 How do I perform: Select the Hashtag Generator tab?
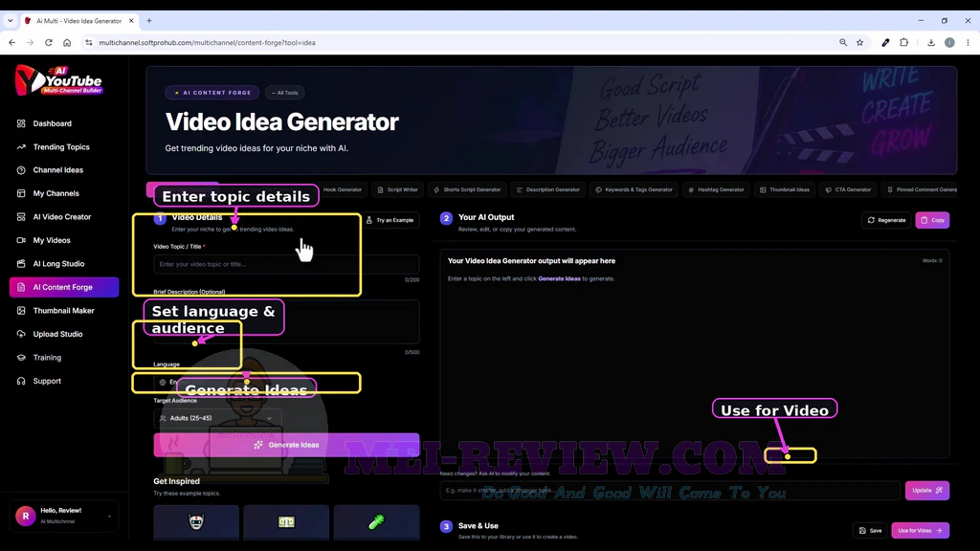716,190
